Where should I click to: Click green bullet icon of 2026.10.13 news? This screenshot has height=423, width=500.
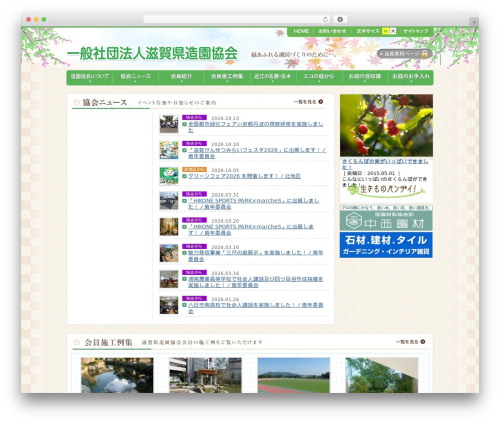click(184, 124)
